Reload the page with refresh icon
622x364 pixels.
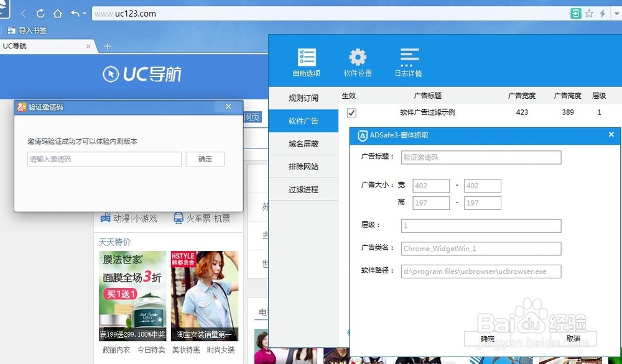40,14
